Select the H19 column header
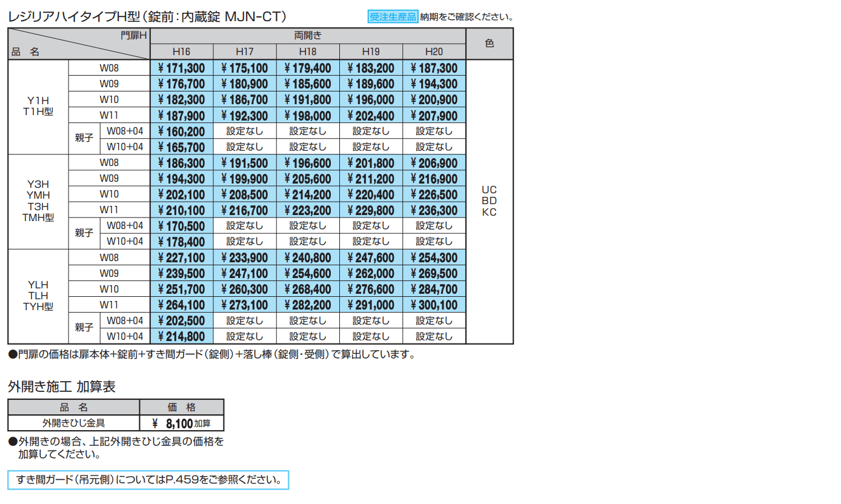The width and height of the screenshot is (841, 504). [x=371, y=51]
